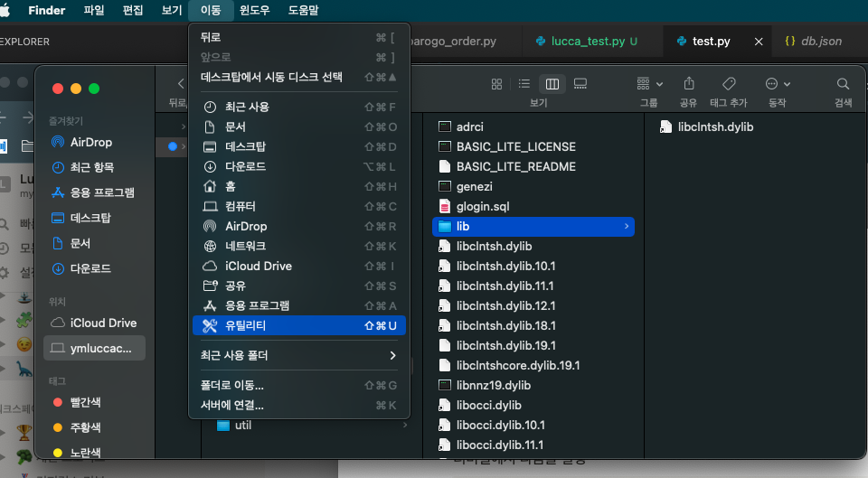Select the BASIC_LITE_LICENSE file
Viewport: 868px width, 478px height.
(x=533, y=146)
